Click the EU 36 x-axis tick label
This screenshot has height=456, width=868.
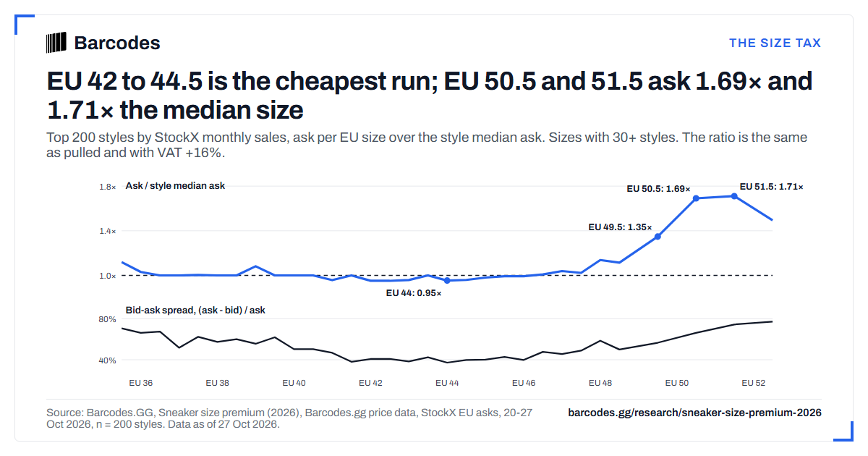click(140, 383)
